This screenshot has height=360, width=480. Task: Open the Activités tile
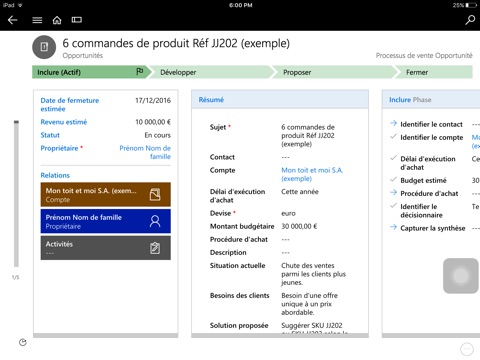[106, 248]
